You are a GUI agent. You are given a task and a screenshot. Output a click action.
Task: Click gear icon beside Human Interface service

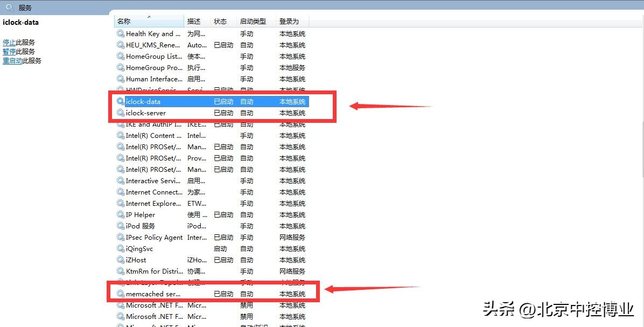pyautogui.click(x=120, y=79)
